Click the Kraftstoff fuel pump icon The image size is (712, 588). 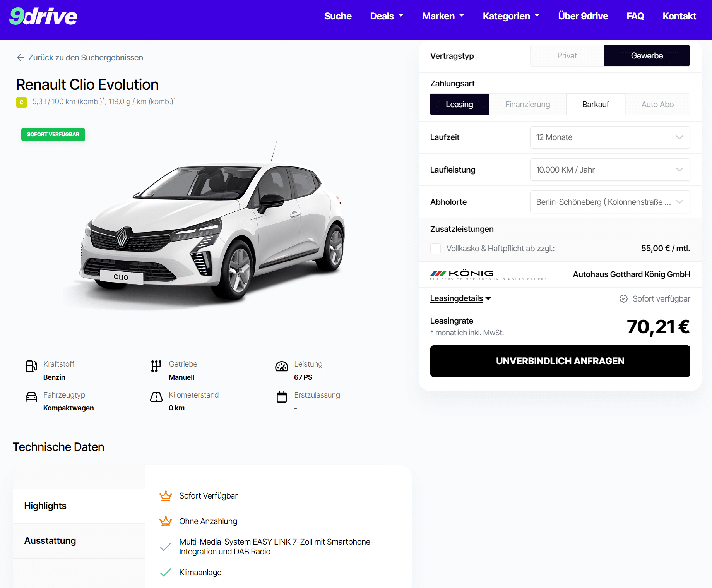(x=31, y=366)
